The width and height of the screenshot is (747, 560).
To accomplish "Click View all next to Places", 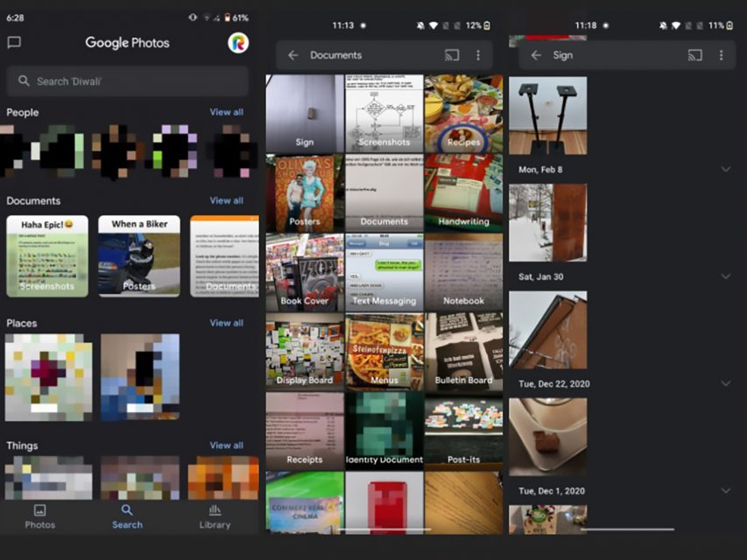I will pos(226,323).
